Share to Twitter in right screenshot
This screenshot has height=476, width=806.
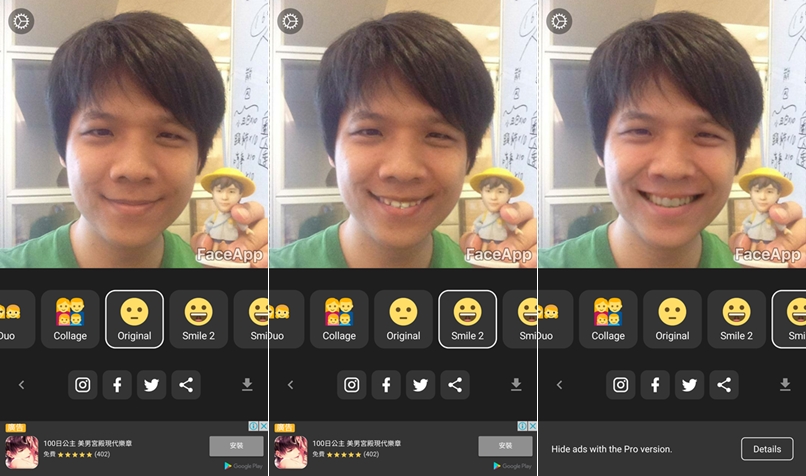click(x=689, y=385)
